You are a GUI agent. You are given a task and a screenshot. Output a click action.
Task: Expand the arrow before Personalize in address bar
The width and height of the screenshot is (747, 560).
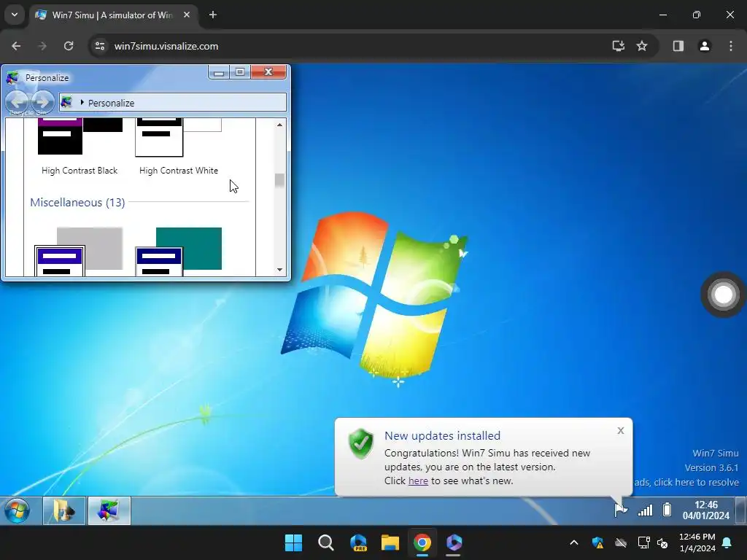click(82, 102)
